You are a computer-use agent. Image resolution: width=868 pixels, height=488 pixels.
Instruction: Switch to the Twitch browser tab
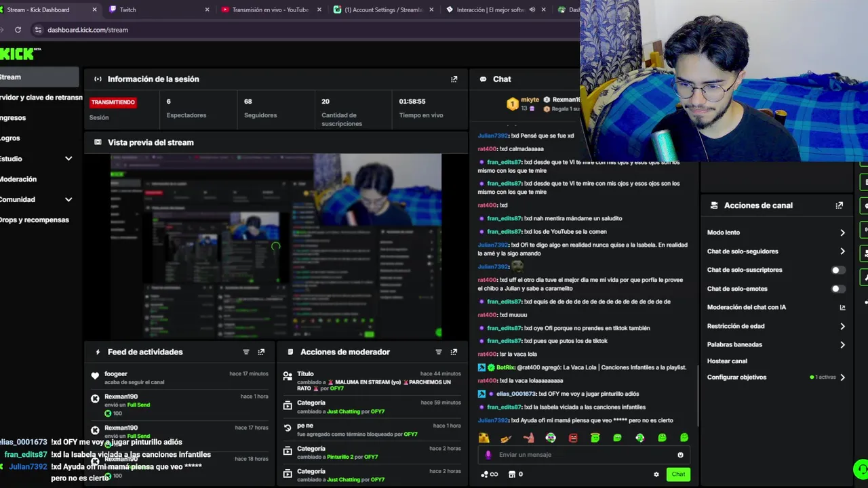point(159,9)
